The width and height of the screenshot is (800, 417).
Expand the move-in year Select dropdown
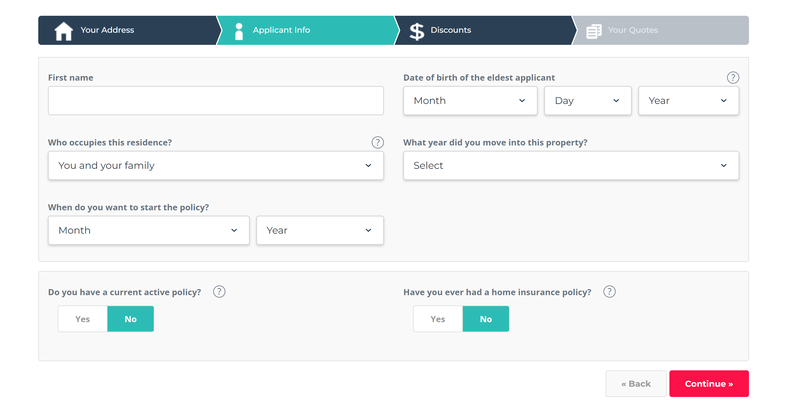click(571, 165)
